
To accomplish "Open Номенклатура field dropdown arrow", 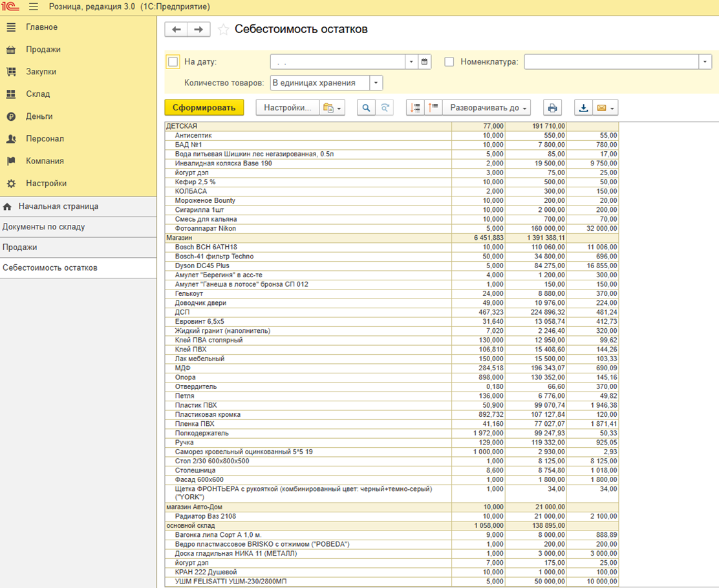I will [705, 62].
